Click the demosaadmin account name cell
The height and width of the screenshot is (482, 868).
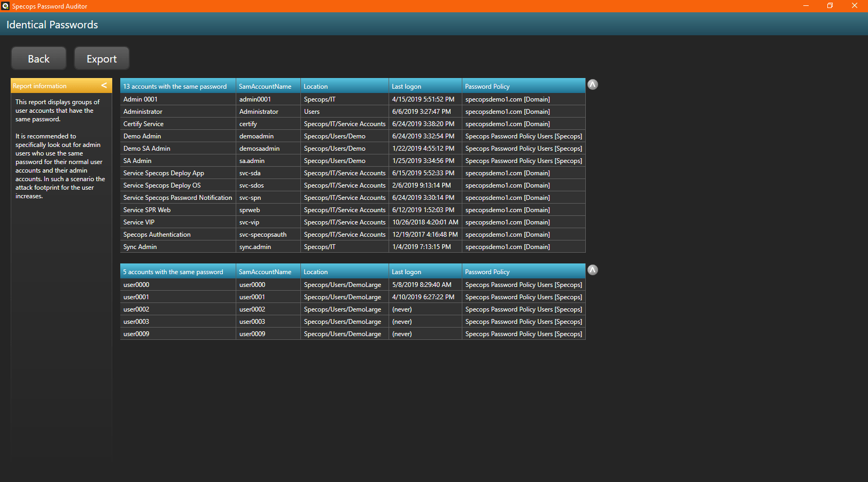point(259,149)
